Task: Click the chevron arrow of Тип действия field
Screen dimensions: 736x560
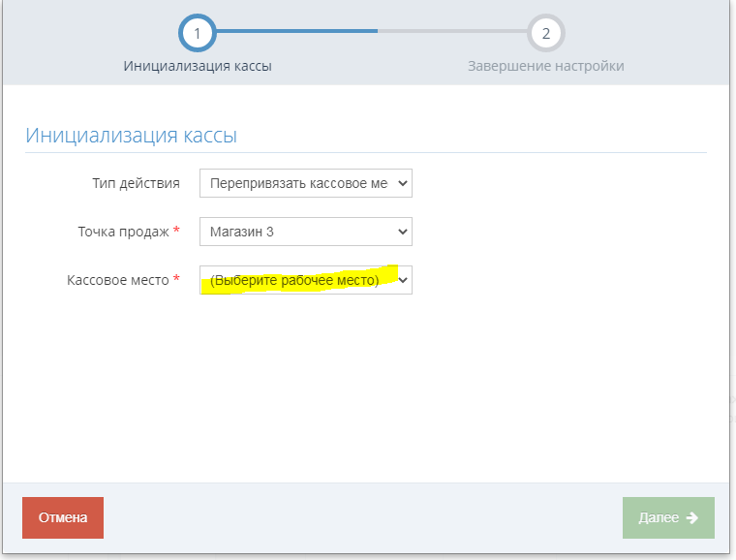Action: tap(402, 183)
